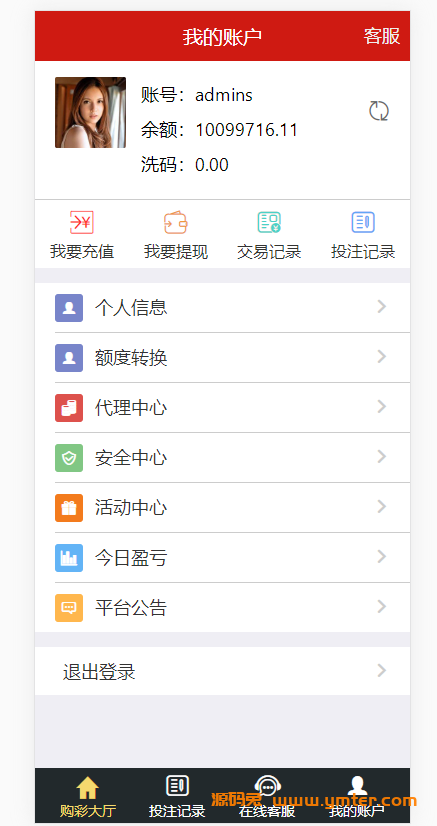
Task: Tap the 我要提现 wallet icon
Action: [176, 222]
